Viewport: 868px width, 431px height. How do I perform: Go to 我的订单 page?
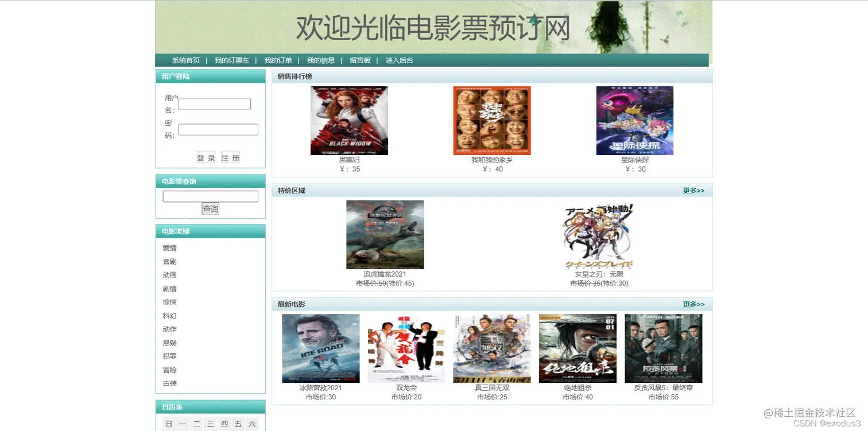[x=278, y=60]
